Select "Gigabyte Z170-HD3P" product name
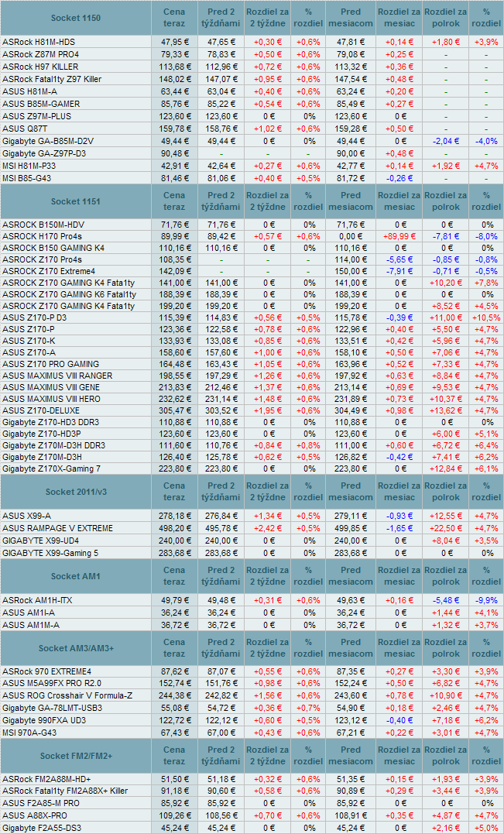Screen dimensions: 504x834 click(40, 434)
